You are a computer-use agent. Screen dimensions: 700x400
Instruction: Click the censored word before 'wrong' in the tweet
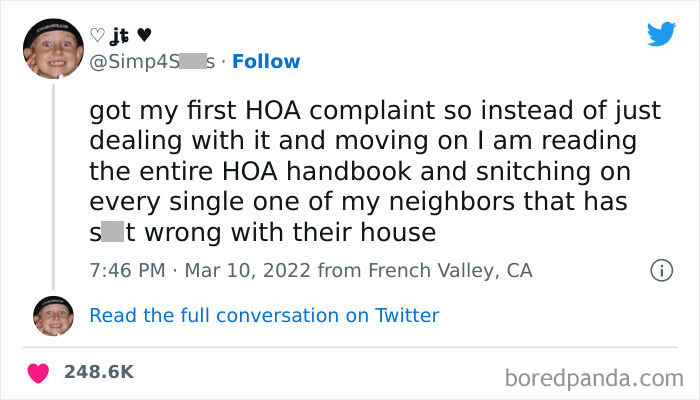point(110,234)
